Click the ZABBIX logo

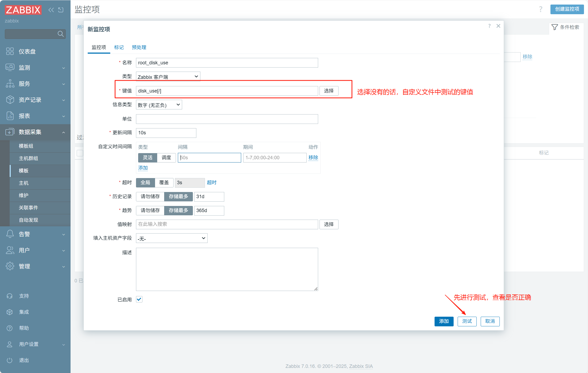tap(23, 10)
